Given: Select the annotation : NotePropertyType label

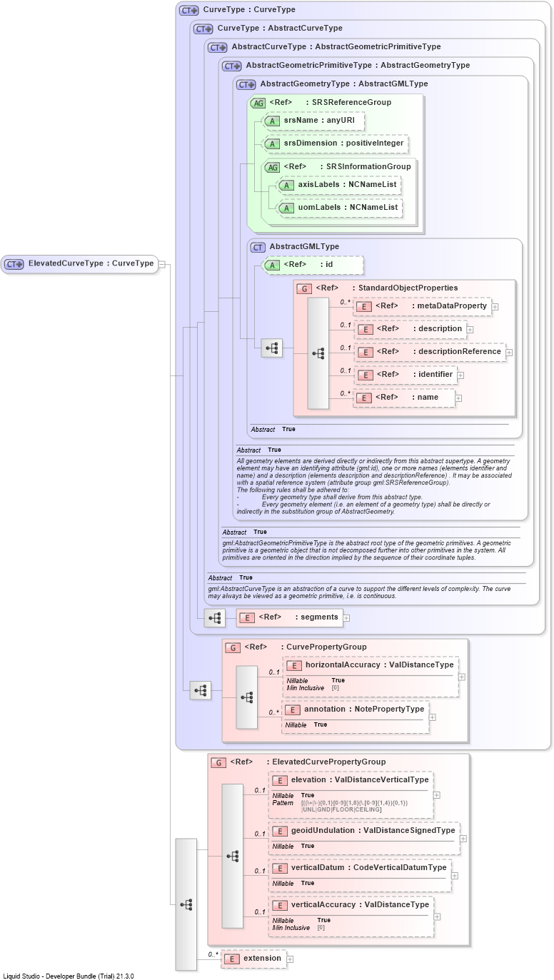Looking at the screenshot, I should point(364,709).
